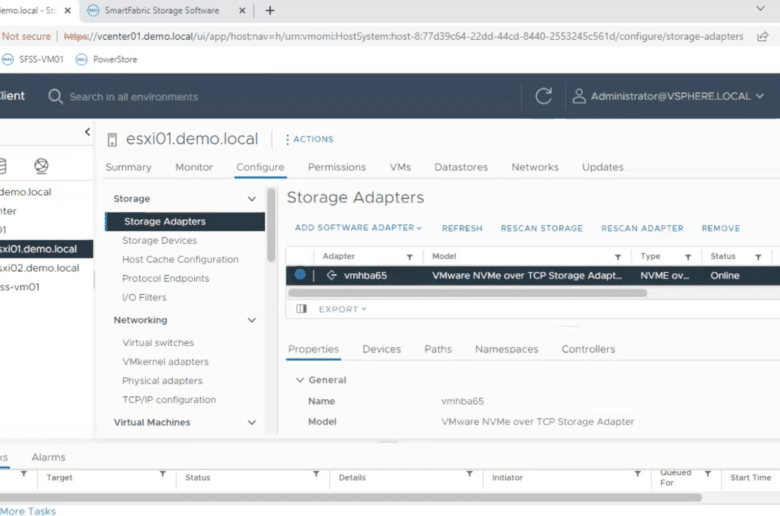The width and height of the screenshot is (780, 516).
Task: Filter the Type column
Action: [688, 257]
